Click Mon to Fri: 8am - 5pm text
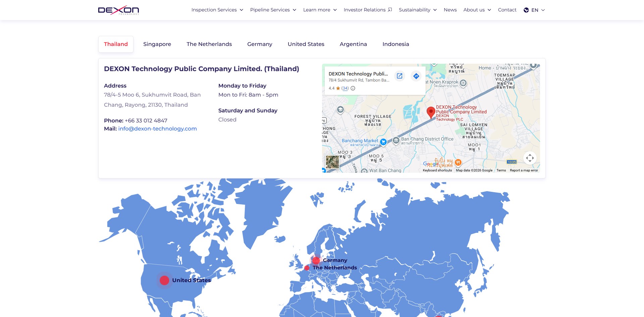 pos(248,95)
